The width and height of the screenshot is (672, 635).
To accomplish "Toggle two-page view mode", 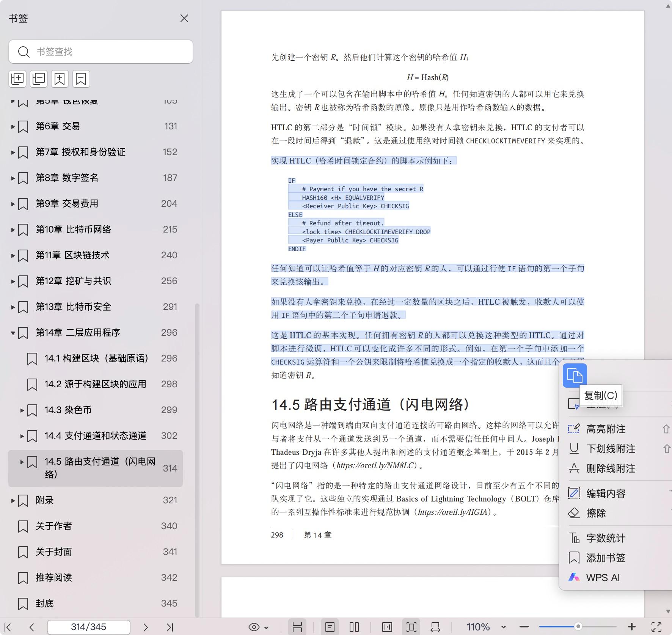I will (354, 627).
